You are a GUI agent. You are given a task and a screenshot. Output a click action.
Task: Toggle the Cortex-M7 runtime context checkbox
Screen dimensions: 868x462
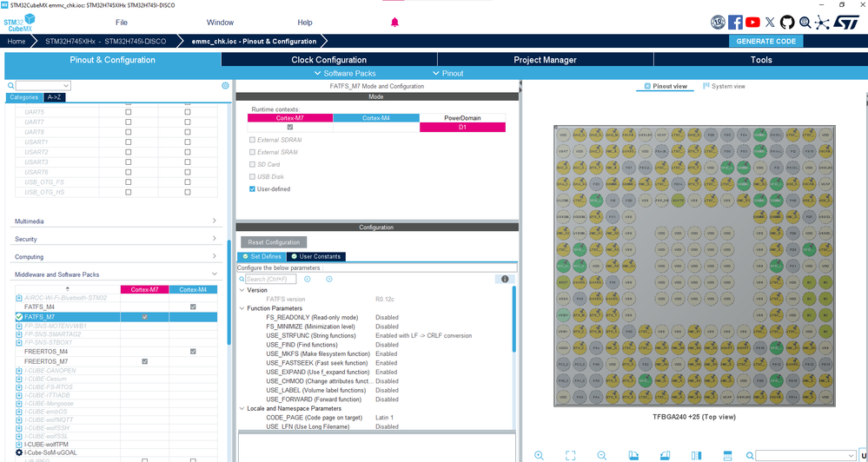click(x=290, y=128)
